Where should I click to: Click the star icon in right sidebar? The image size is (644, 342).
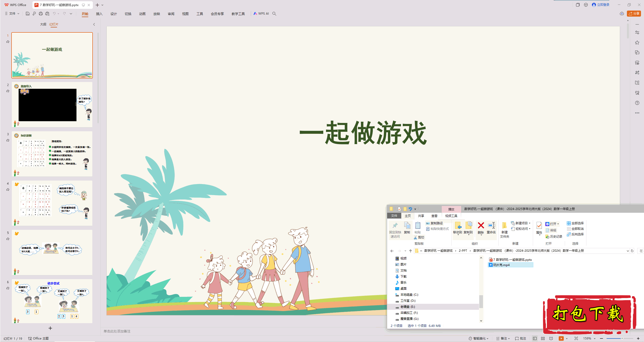coord(637,42)
